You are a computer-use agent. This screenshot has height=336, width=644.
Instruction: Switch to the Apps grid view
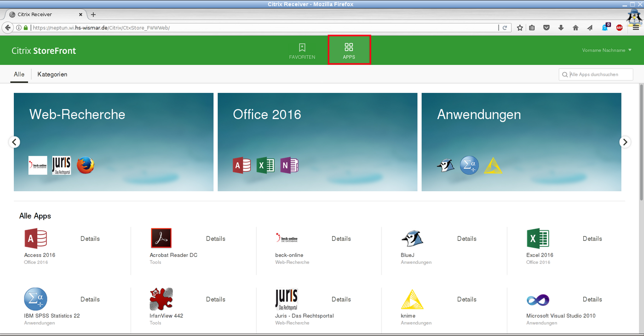tap(349, 51)
